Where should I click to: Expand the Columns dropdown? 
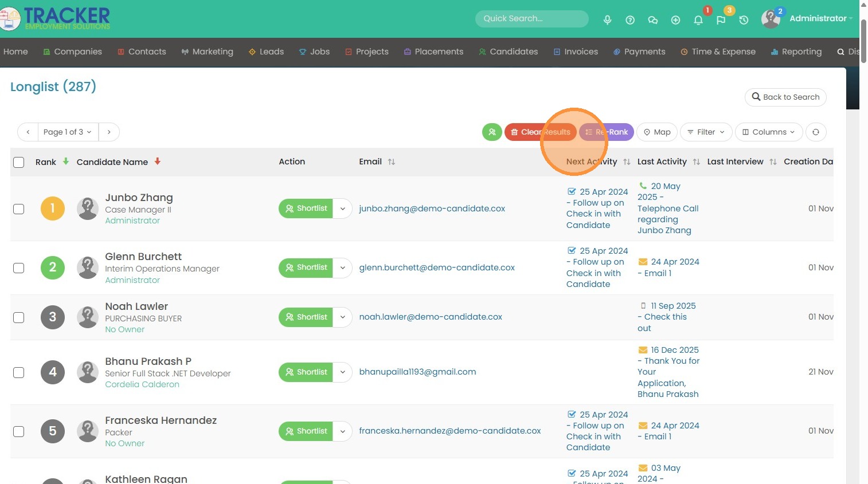point(768,132)
